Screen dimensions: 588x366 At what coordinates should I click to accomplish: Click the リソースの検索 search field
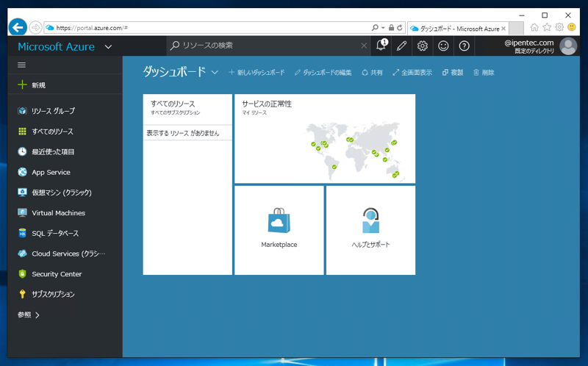pyautogui.click(x=268, y=46)
